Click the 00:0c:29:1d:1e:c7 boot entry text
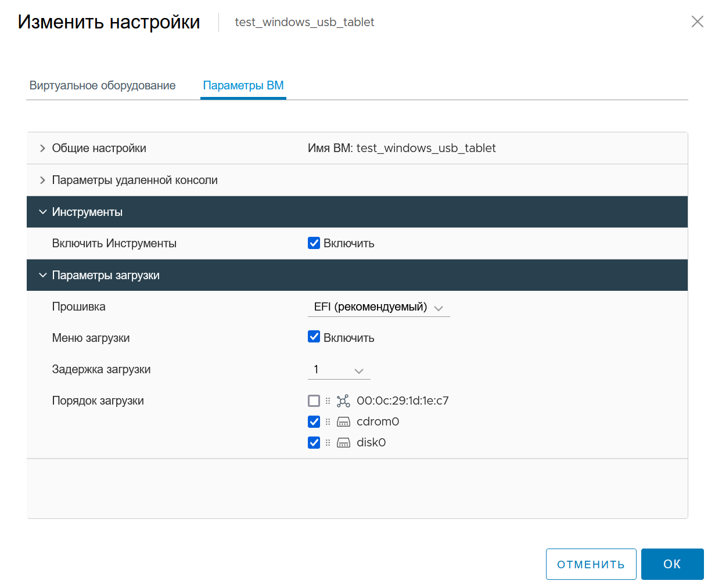 (x=403, y=401)
